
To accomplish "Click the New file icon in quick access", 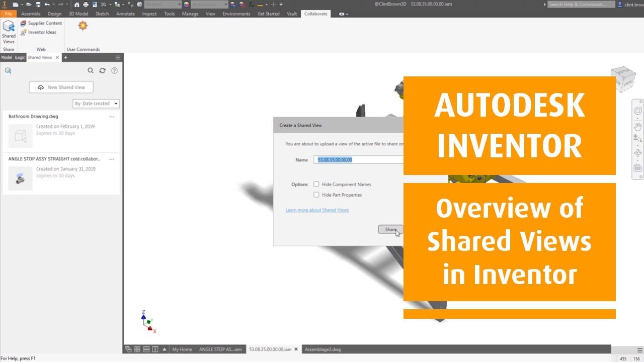I will (15, 4).
